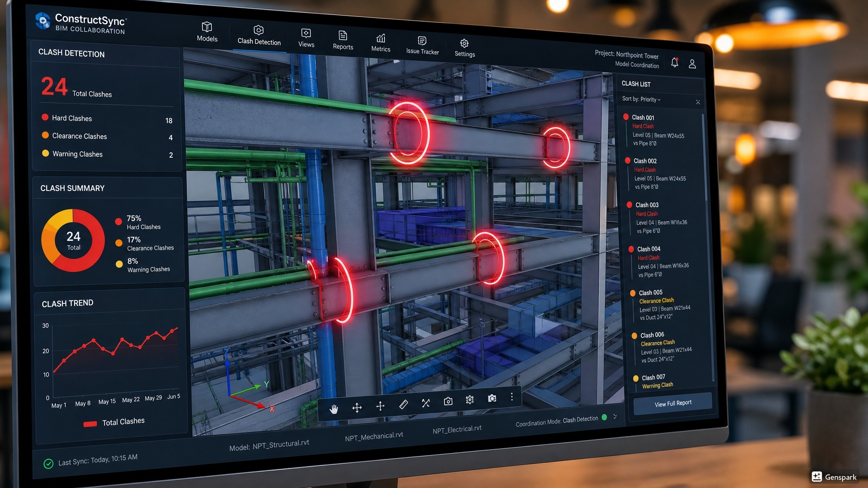The image size is (868, 488).
Task: Select the four-arrow move tool
Action: point(357,408)
